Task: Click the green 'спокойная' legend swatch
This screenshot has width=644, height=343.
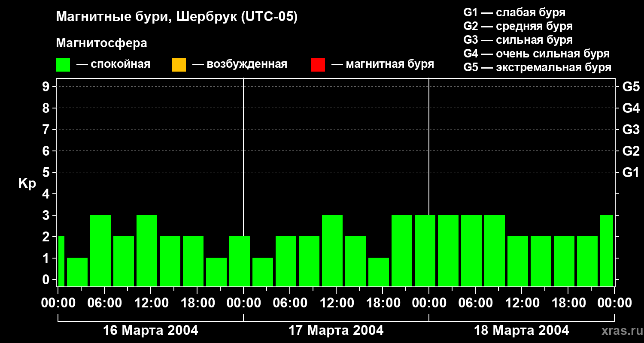Action: coord(63,65)
